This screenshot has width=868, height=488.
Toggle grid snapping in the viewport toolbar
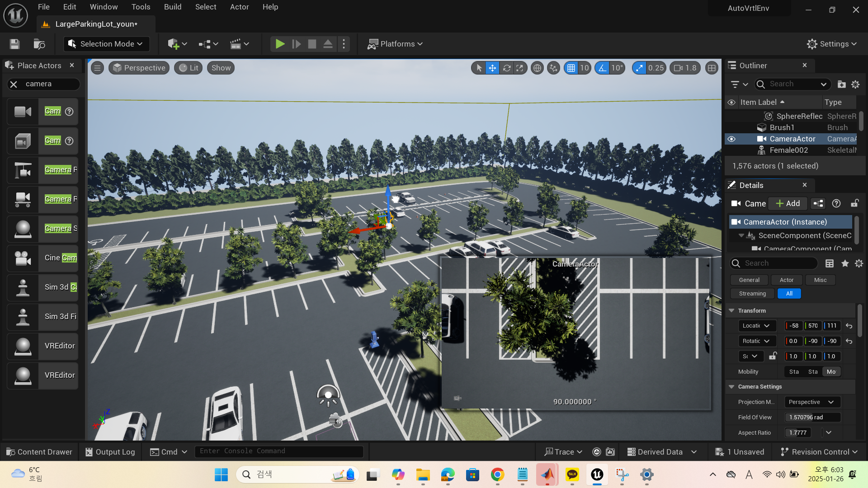pos(571,68)
